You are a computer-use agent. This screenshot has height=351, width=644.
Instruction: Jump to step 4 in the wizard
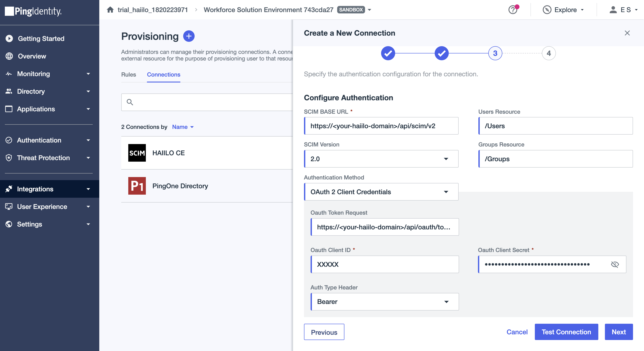click(x=549, y=53)
